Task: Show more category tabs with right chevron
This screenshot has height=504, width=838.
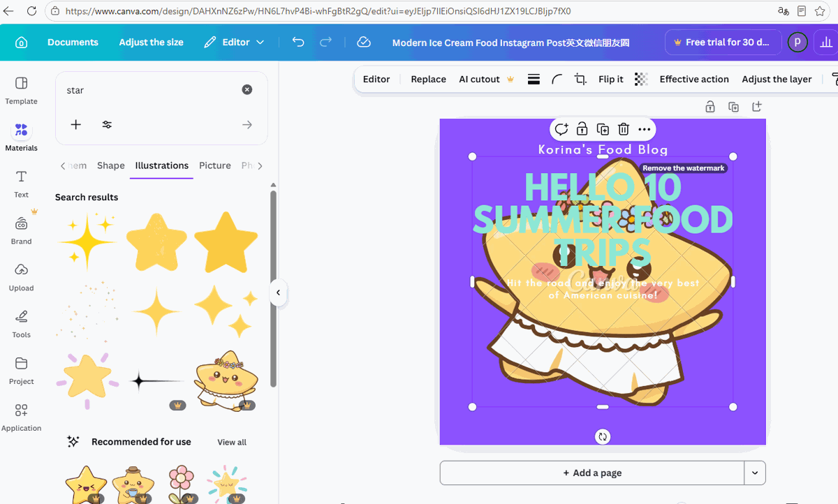Action: [x=260, y=165]
